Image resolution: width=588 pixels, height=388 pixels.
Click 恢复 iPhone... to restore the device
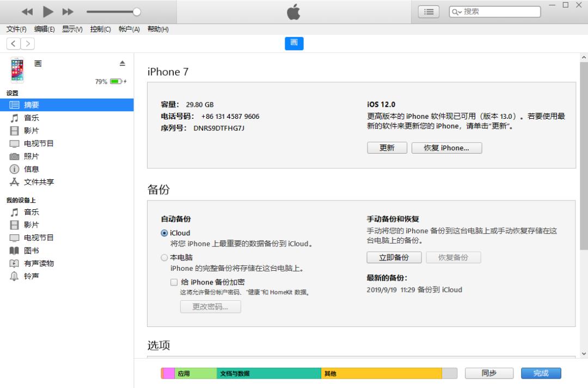(446, 147)
